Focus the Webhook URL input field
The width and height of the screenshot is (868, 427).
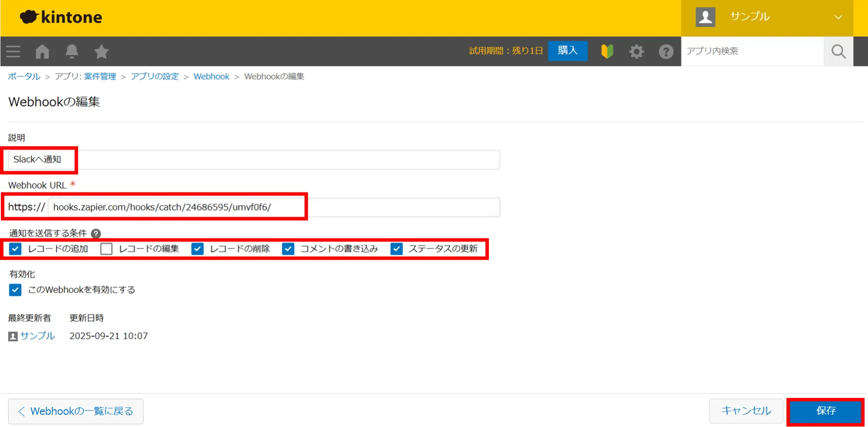(274, 207)
